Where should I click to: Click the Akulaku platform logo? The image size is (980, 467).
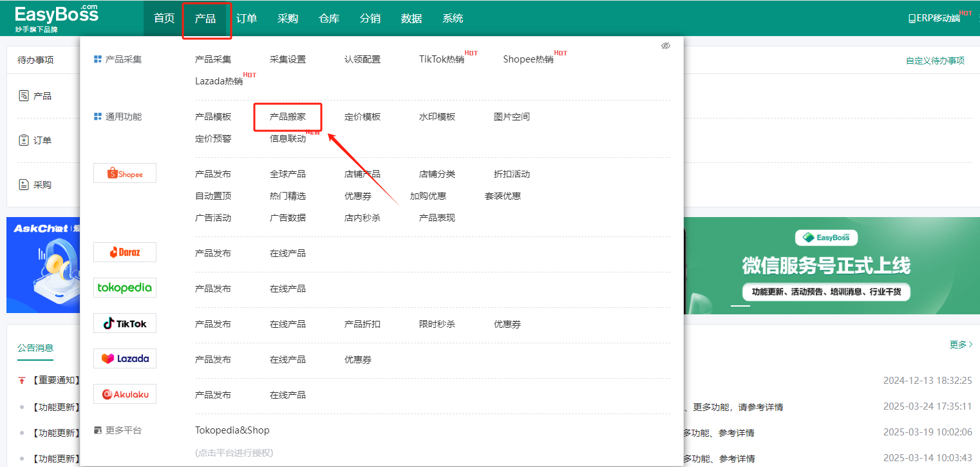[125, 394]
